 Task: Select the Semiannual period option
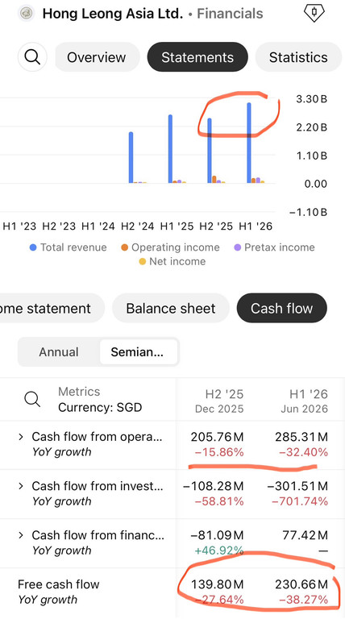pyautogui.click(x=139, y=352)
